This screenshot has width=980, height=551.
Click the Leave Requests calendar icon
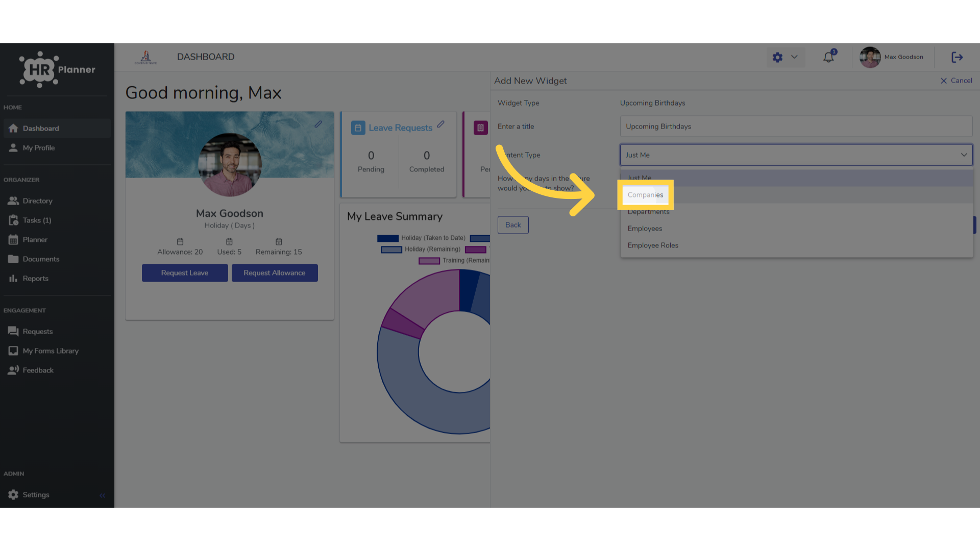coord(358,128)
